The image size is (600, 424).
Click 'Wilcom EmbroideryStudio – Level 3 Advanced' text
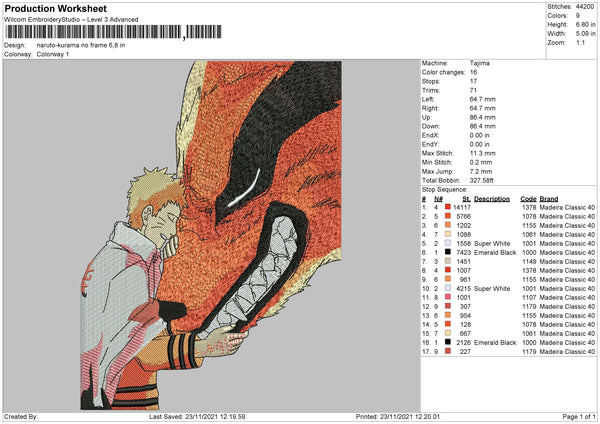click(x=71, y=20)
